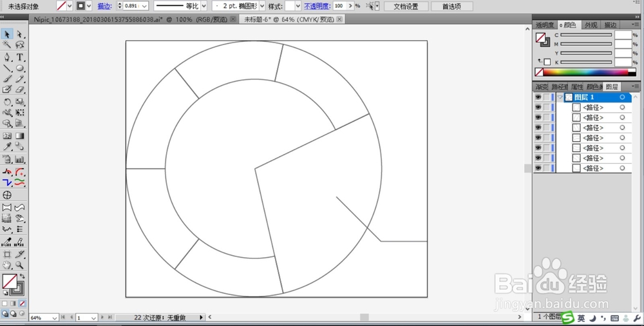Open the 描边 panel tab

(x=611, y=25)
